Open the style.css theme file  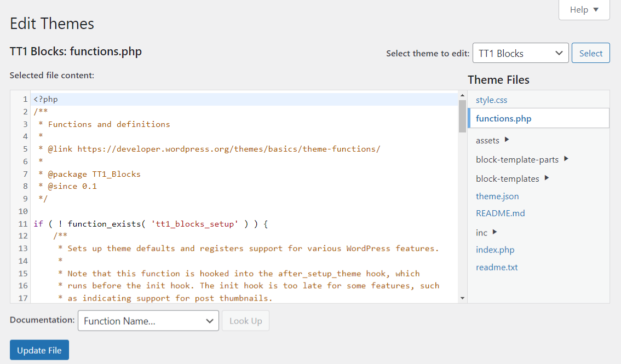pos(491,100)
